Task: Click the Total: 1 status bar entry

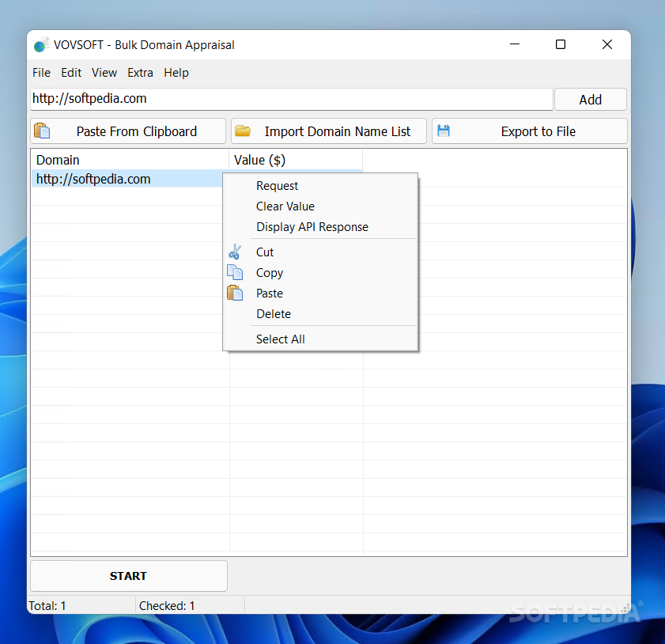Action: (81, 605)
